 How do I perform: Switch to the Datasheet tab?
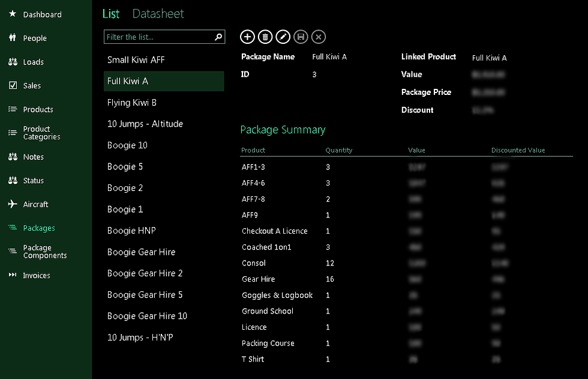click(x=158, y=13)
